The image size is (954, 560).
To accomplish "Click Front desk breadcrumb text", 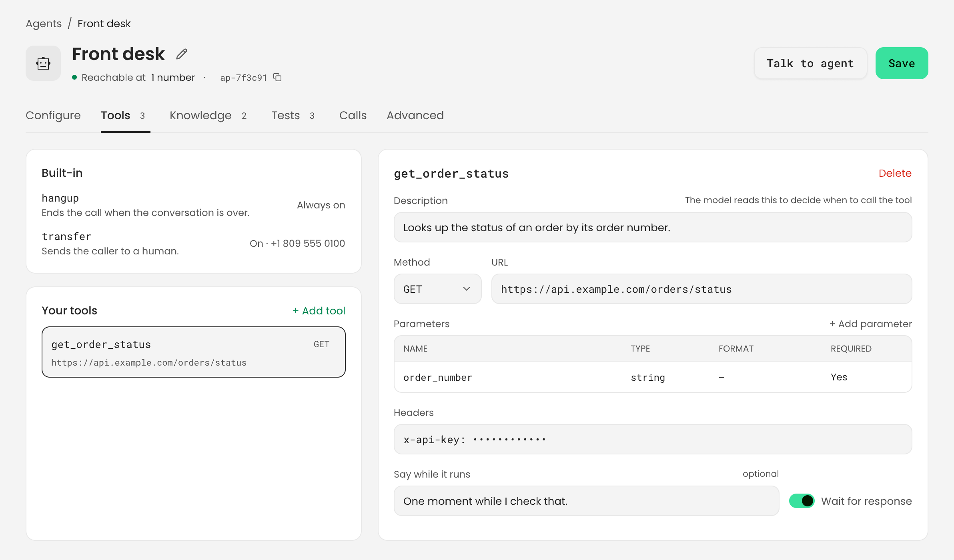I will coord(104,24).
